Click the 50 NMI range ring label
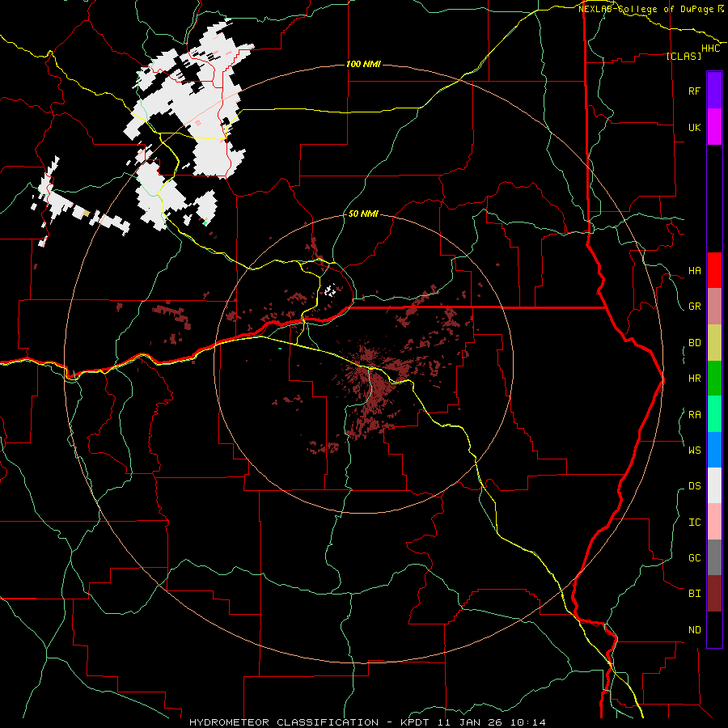The image size is (728, 728). tap(363, 214)
